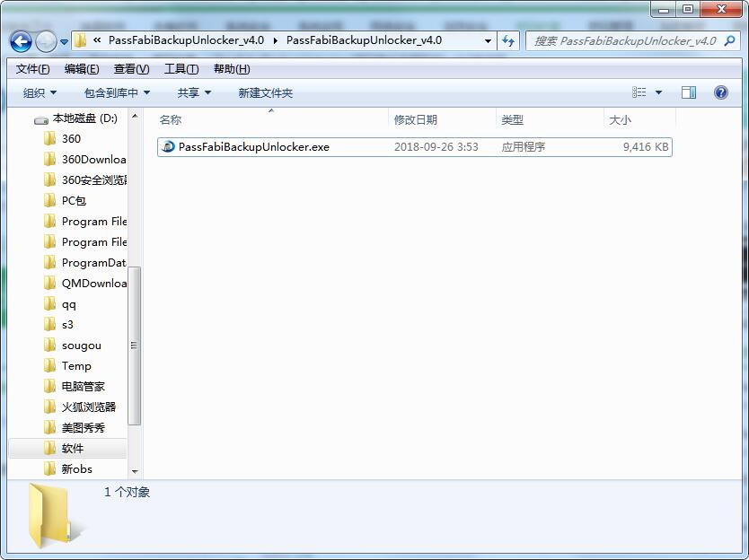This screenshot has width=749, height=560.
Task: Click the blue help question mark icon
Action: pos(721,92)
